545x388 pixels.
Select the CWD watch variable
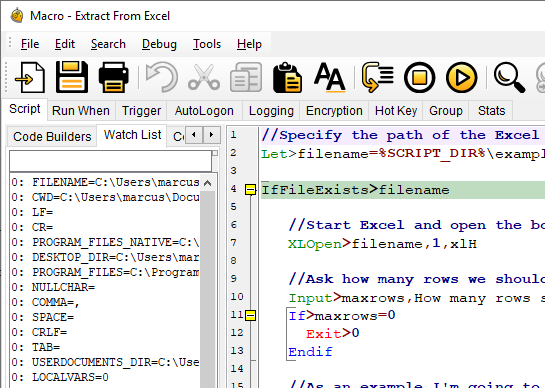105,197
